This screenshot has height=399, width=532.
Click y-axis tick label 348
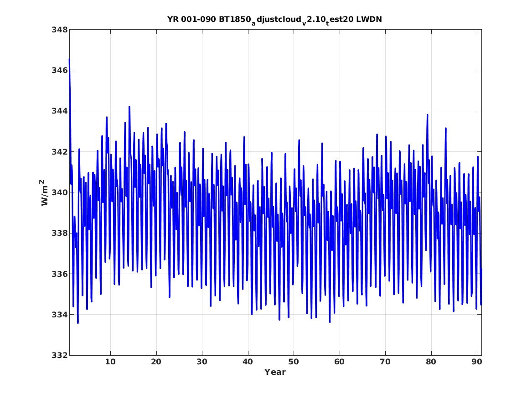pyautogui.click(x=60, y=30)
